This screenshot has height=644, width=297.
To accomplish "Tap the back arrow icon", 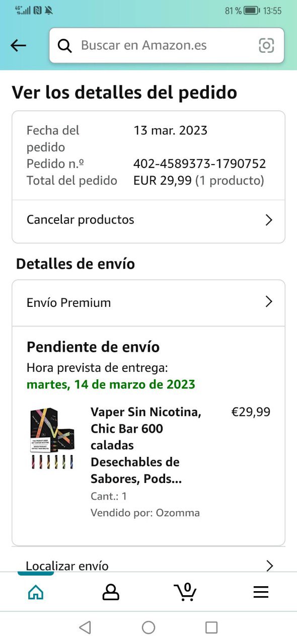I will [18, 45].
